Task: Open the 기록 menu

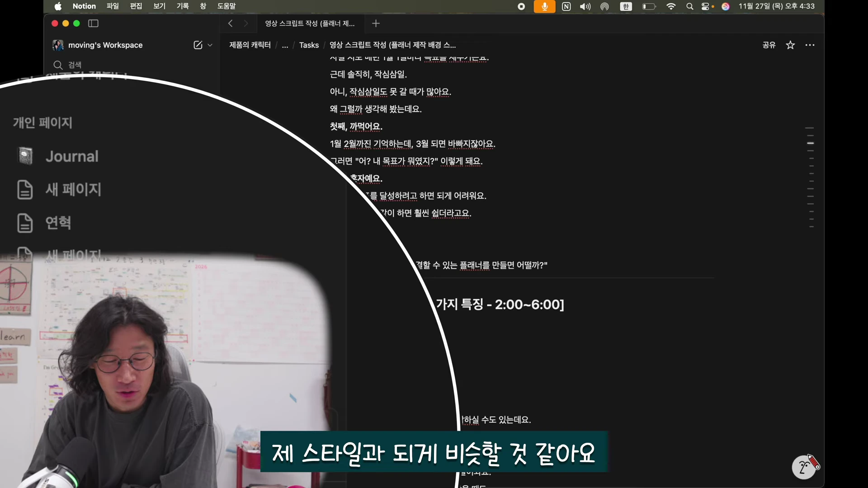Action: click(183, 6)
